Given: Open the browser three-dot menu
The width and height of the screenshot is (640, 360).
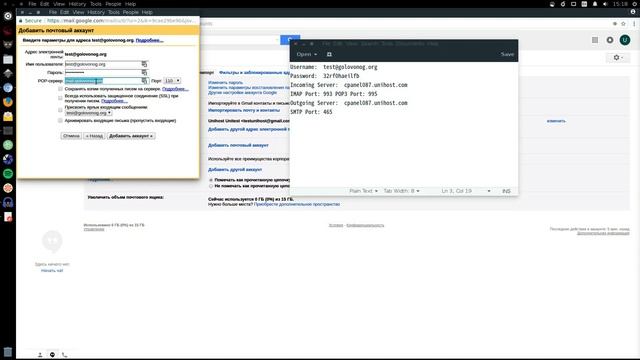Looking at the screenshot, I should [x=634, y=24].
